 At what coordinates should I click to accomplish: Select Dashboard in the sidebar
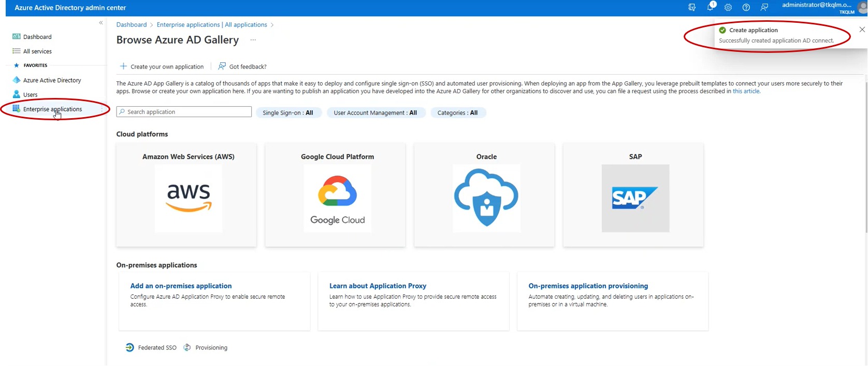(37, 37)
